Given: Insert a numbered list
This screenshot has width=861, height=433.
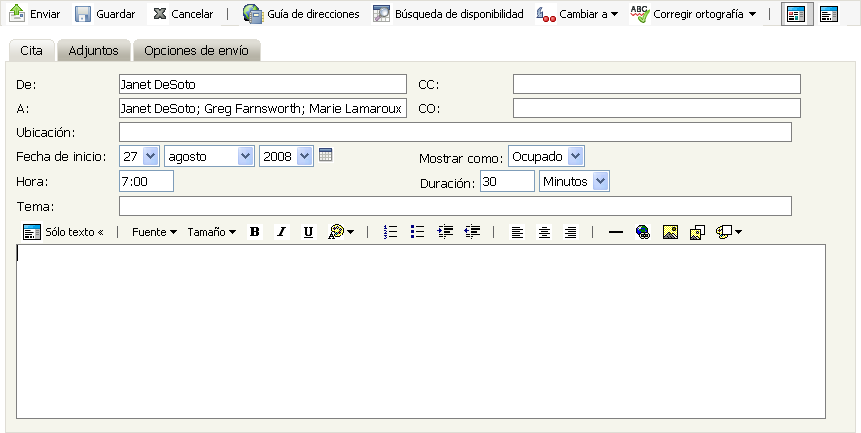Looking at the screenshot, I should click(390, 232).
